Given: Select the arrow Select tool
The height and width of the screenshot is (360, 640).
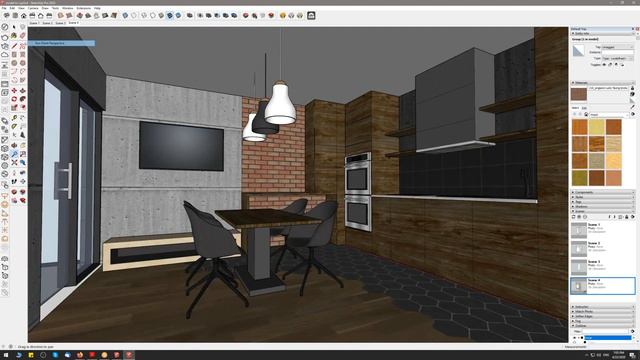Looking at the screenshot, I should (14, 27).
